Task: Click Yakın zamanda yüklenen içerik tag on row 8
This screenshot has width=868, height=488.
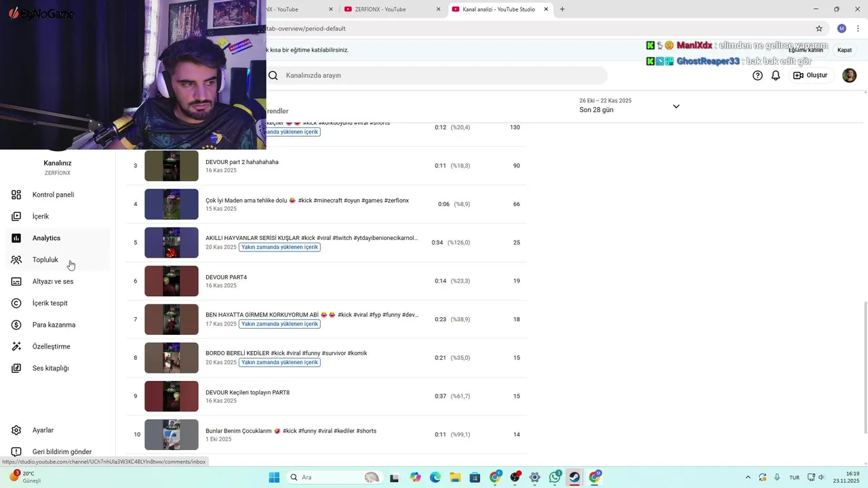Action: coord(280,363)
